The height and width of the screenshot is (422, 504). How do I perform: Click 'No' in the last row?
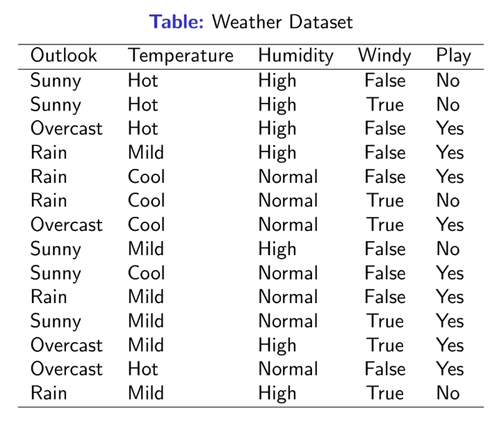(448, 393)
